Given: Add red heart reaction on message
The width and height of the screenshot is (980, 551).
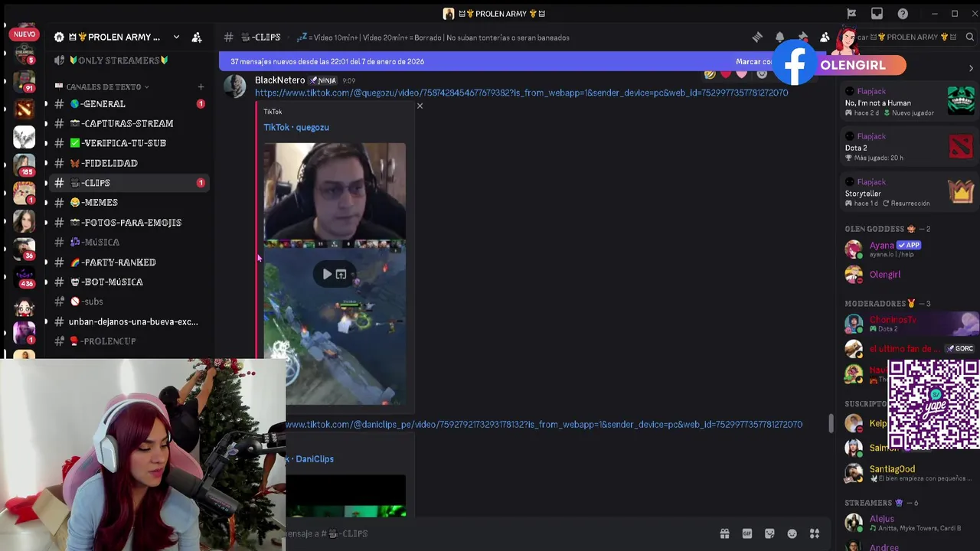Looking at the screenshot, I should point(726,73).
